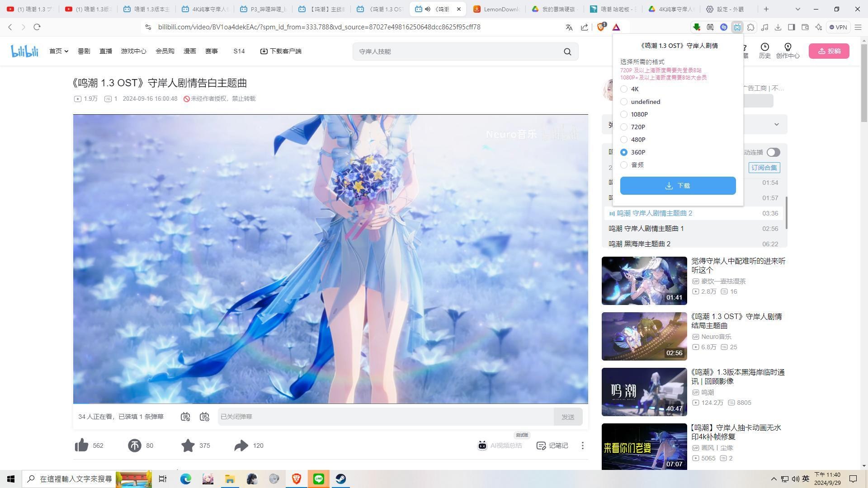Switch to the LemonDownl browser tab

(496, 9)
